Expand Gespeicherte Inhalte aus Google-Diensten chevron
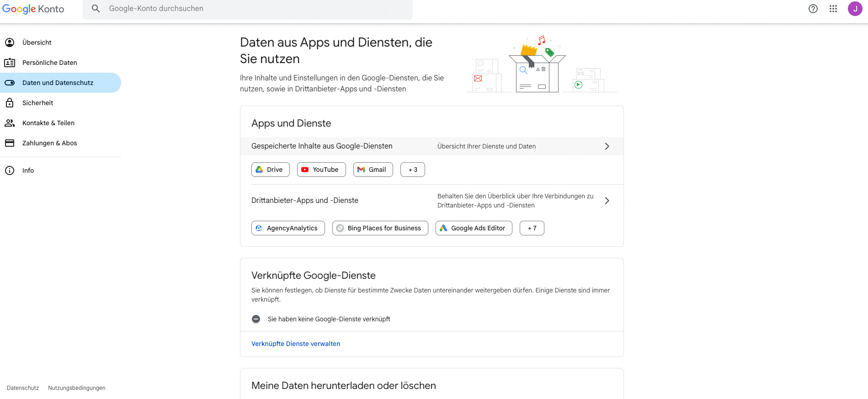The height and width of the screenshot is (399, 868). (x=607, y=146)
